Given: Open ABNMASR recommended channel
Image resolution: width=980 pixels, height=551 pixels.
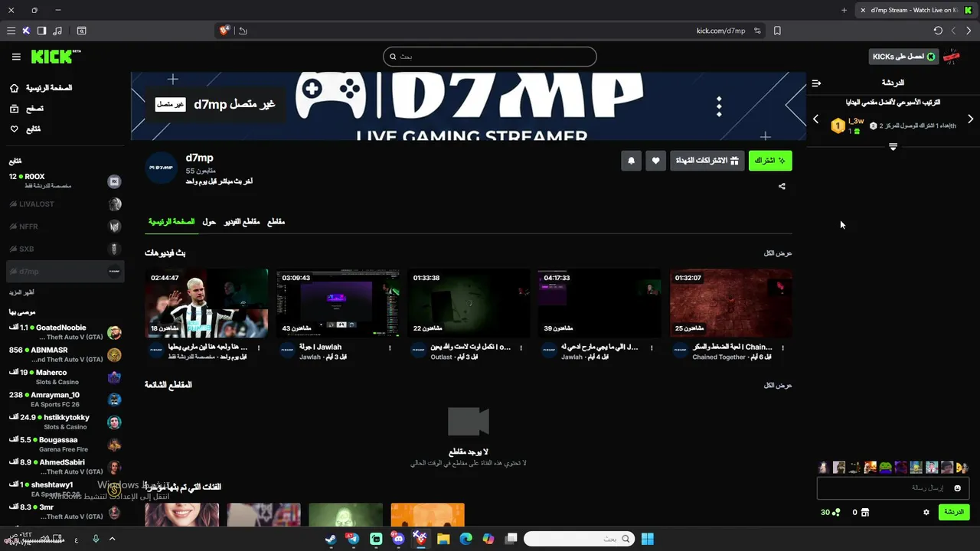Looking at the screenshot, I should [64, 354].
